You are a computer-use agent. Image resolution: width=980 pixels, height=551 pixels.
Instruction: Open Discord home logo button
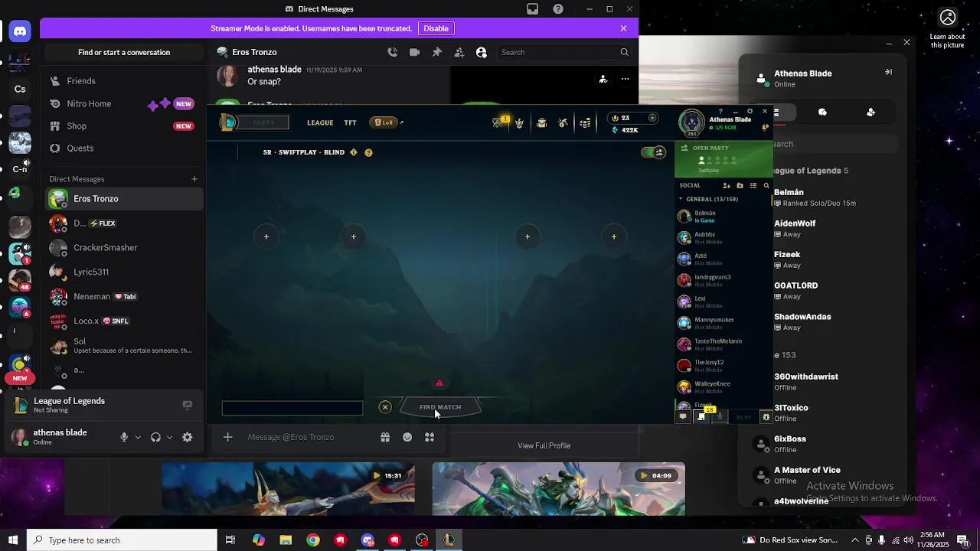point(20,31)
